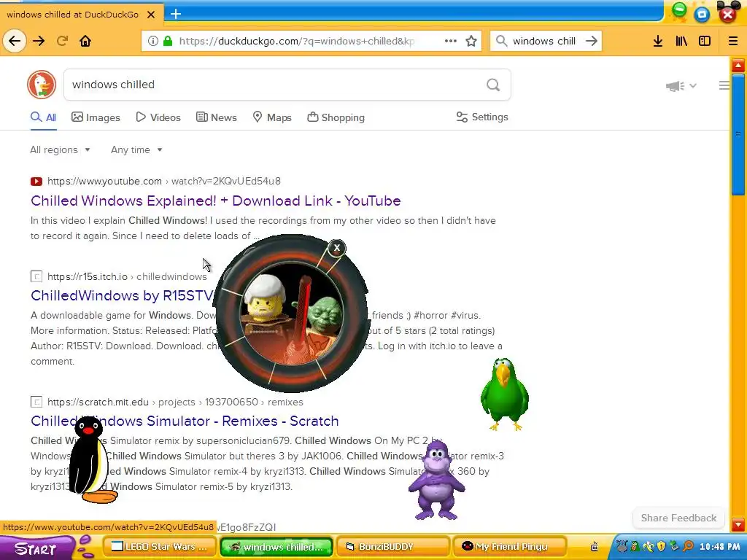747x560 pixels.
Task: Click the blue window restore button
Action: (703, 15)
